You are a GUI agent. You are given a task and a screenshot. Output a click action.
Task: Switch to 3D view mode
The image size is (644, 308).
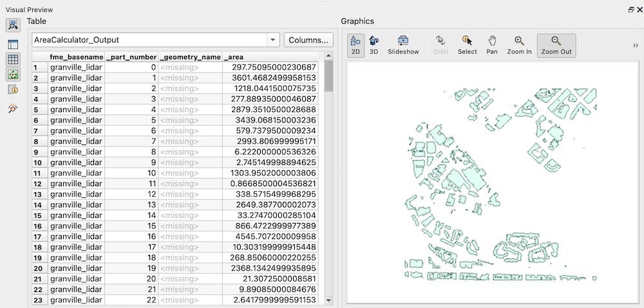374,45
